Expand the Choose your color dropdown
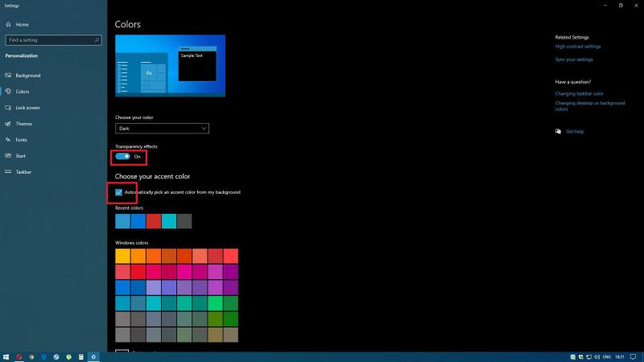644x362 pixels. (x=162, y=128)
